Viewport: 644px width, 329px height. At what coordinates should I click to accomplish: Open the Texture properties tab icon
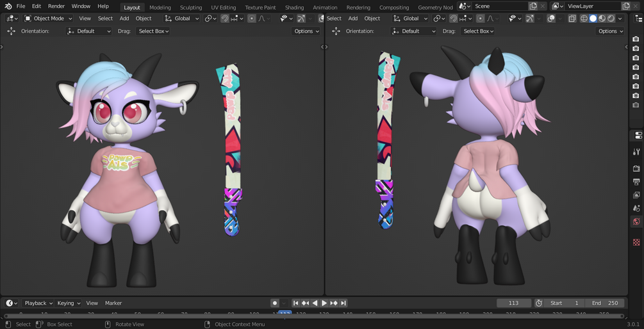coord(636,242)
